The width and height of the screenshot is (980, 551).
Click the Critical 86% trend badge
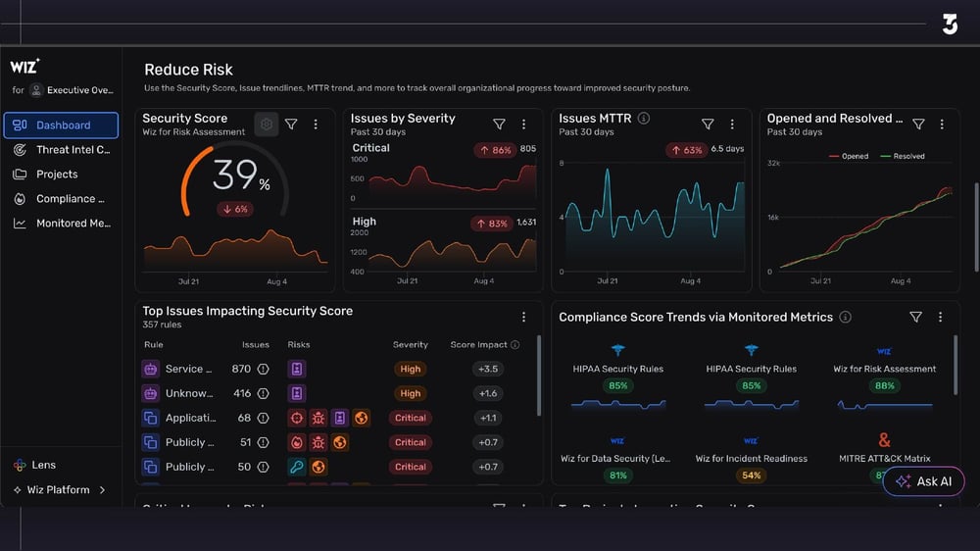495,150
